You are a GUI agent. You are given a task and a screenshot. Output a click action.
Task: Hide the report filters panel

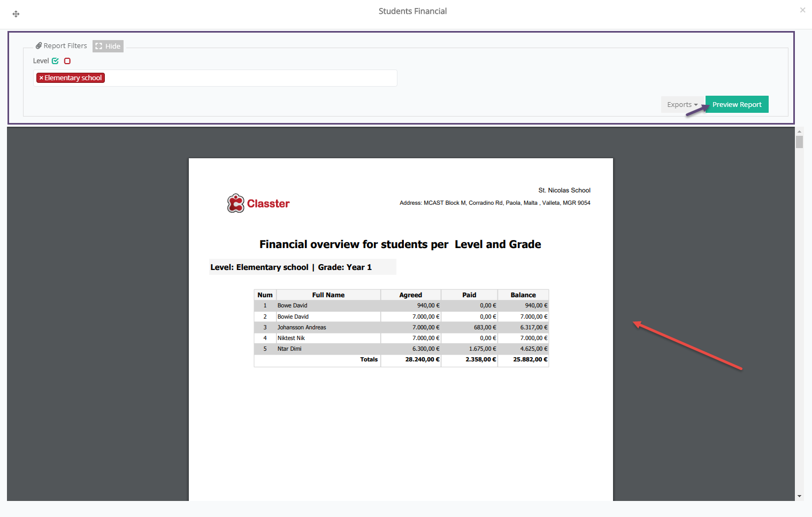(x=108, y=47)
